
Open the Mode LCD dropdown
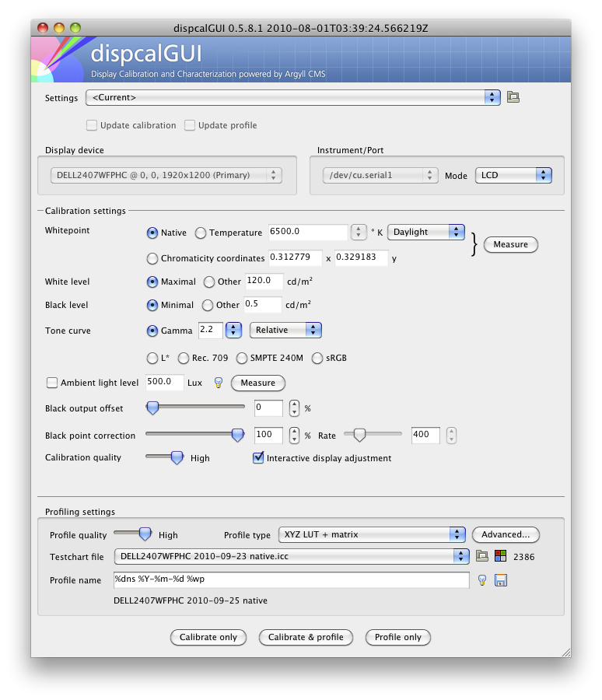click(x=513, y=175)
